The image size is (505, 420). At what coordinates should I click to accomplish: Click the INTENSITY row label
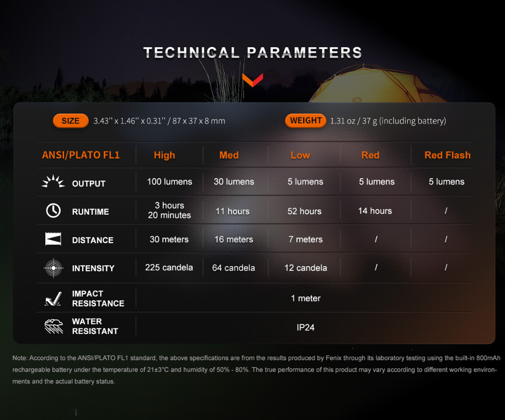[x=93, y=268]
